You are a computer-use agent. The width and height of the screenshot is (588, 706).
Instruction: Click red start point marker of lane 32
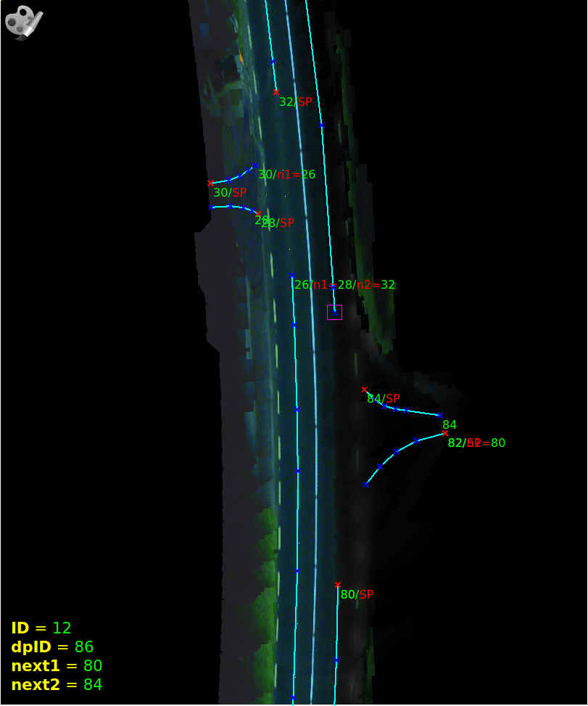pyautogui.click(x=276, y=92)
